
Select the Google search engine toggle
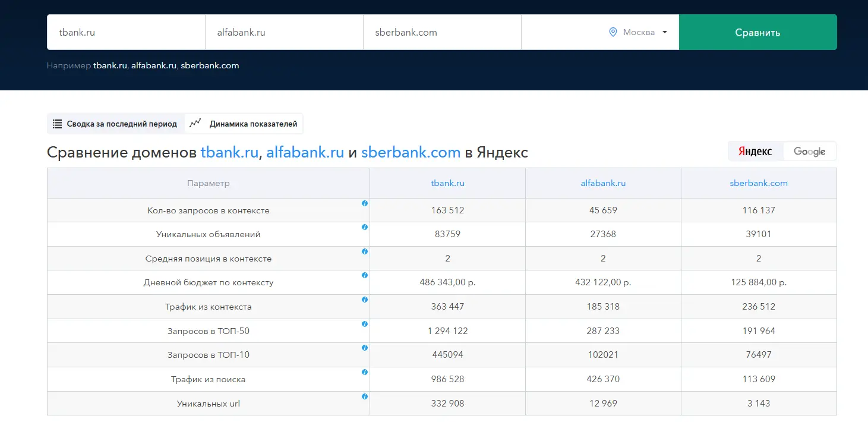coord(809,152)
